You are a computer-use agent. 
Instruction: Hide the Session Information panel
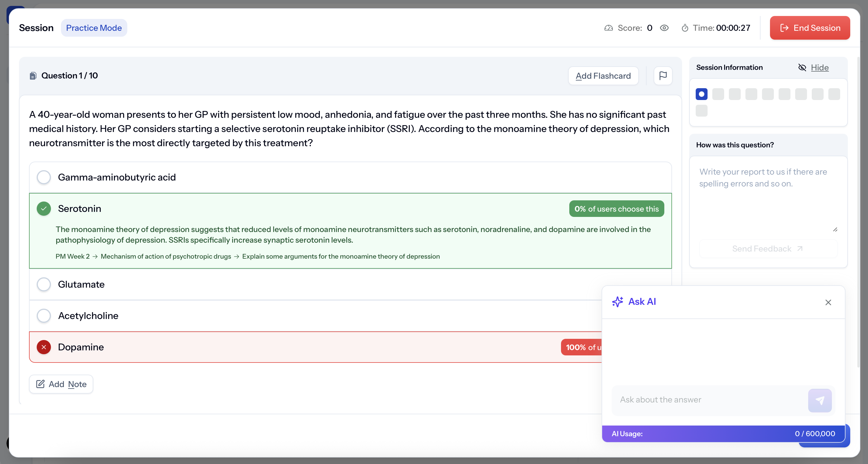[x=819, y=68]
